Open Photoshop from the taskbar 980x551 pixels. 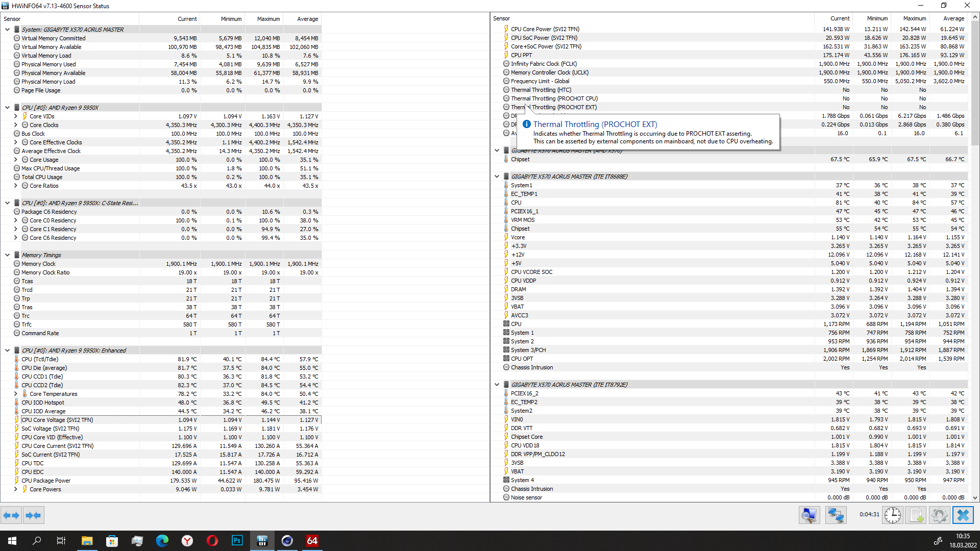click(237, 541)
